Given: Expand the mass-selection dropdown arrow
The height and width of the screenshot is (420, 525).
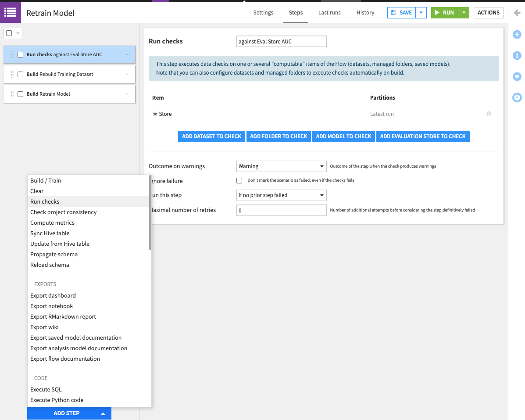Looking at the screenshot, I should click(x=18, y=33).
